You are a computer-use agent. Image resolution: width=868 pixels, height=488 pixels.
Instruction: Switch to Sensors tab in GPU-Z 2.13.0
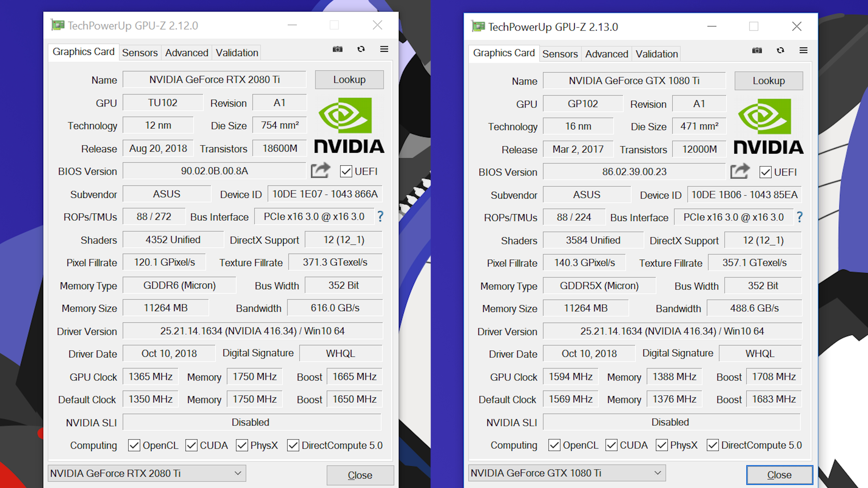(x=560, y=54)
